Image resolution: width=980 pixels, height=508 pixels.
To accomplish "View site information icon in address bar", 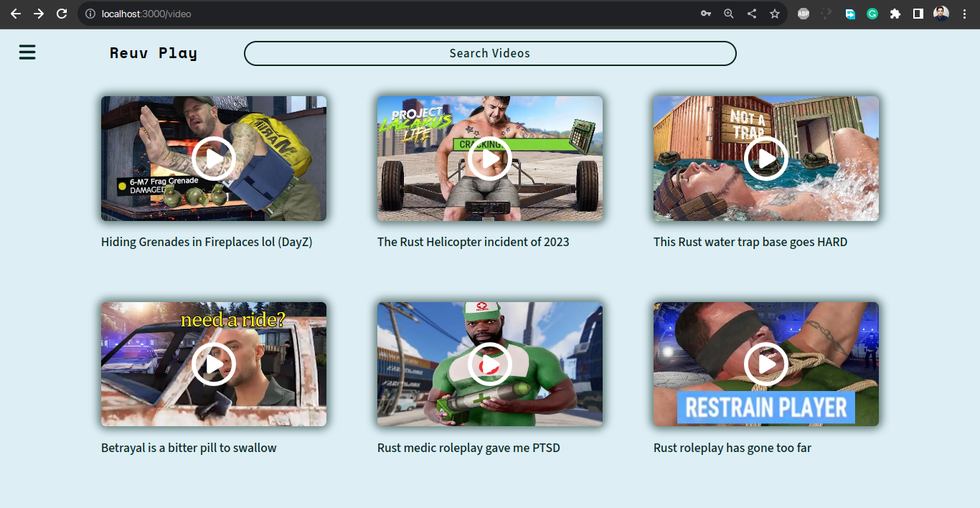I will click(x=90, y=14).
